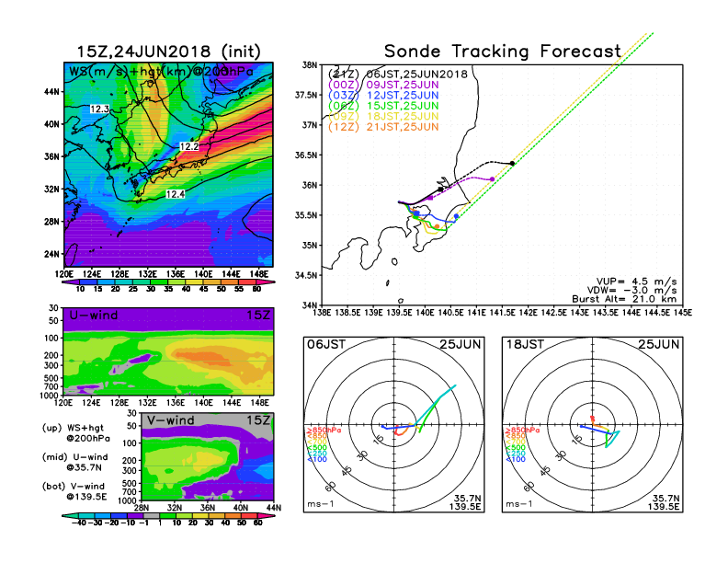The image size is (728, 563).
Task: Click the magenta 60 swatch on the wind speed colorbar
Action: click(x=265, y=282)
